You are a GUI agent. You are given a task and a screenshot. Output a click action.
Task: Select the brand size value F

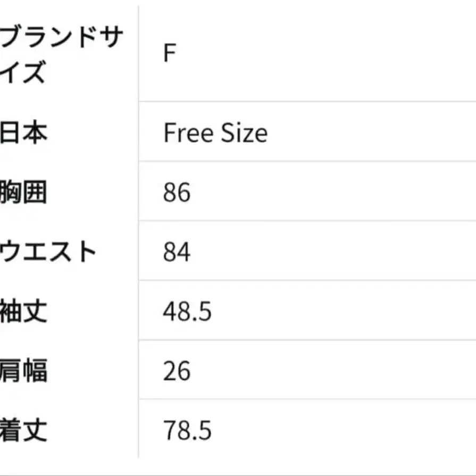(x=169, y=54)
